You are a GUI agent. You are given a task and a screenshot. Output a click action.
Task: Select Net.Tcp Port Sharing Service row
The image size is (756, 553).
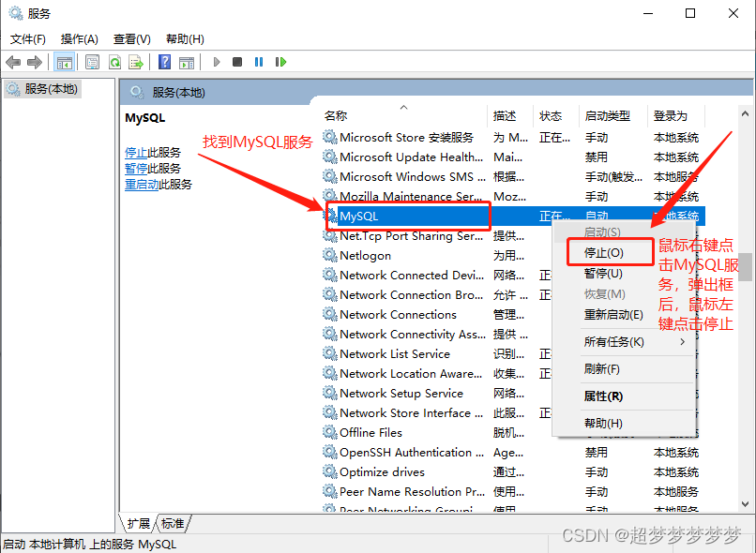436,236
